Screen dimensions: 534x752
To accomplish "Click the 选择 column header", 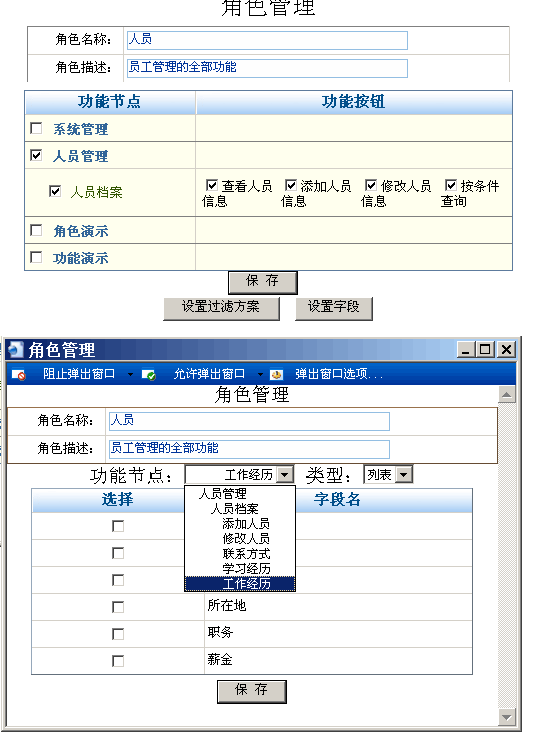I will coord(118,500).
